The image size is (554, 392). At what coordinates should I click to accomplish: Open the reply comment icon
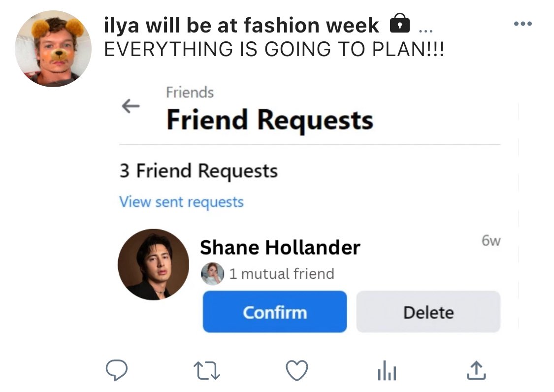(117, 370)
